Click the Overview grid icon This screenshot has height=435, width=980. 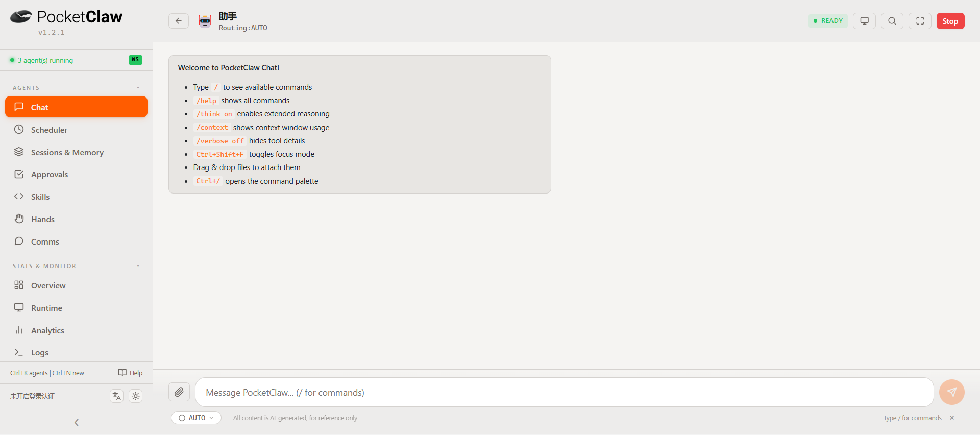tap(19, 285)
